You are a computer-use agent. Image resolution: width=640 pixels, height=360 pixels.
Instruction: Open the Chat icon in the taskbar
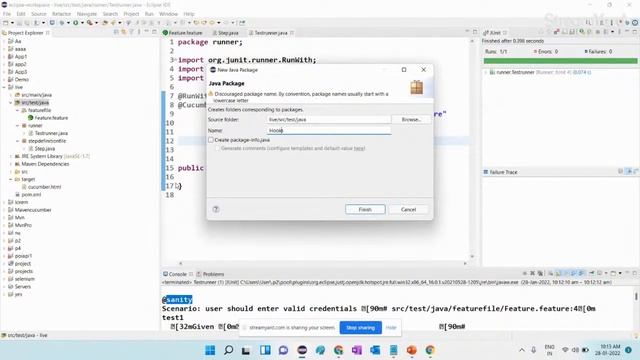tap(283, 350)
